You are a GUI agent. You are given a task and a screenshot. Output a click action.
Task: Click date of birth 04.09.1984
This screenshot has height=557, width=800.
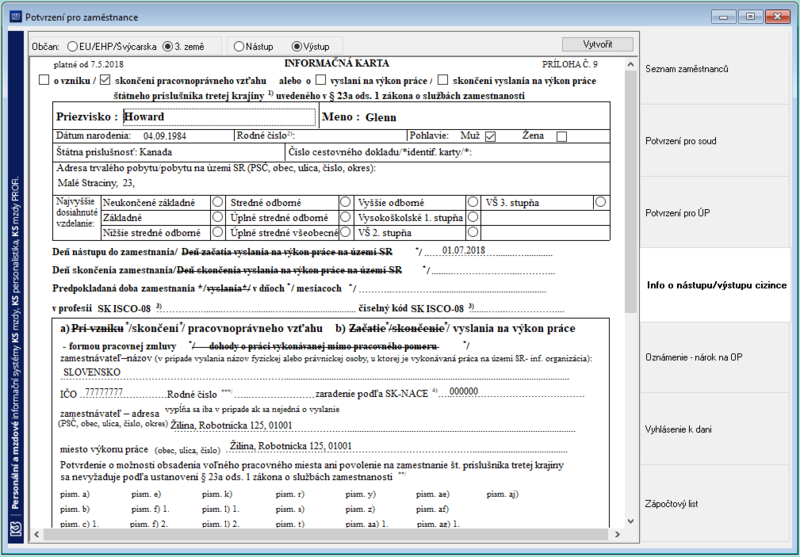point(164,136)
